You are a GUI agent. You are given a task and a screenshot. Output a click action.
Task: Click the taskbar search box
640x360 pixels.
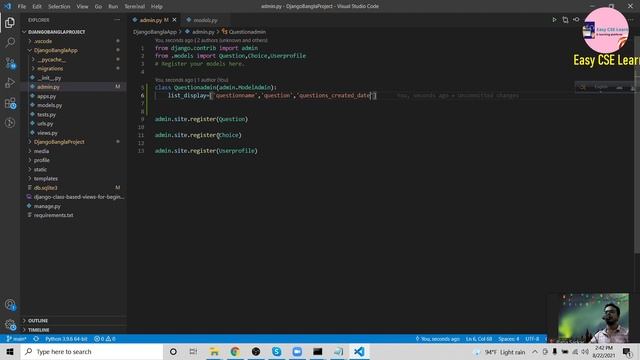point(92,351)
